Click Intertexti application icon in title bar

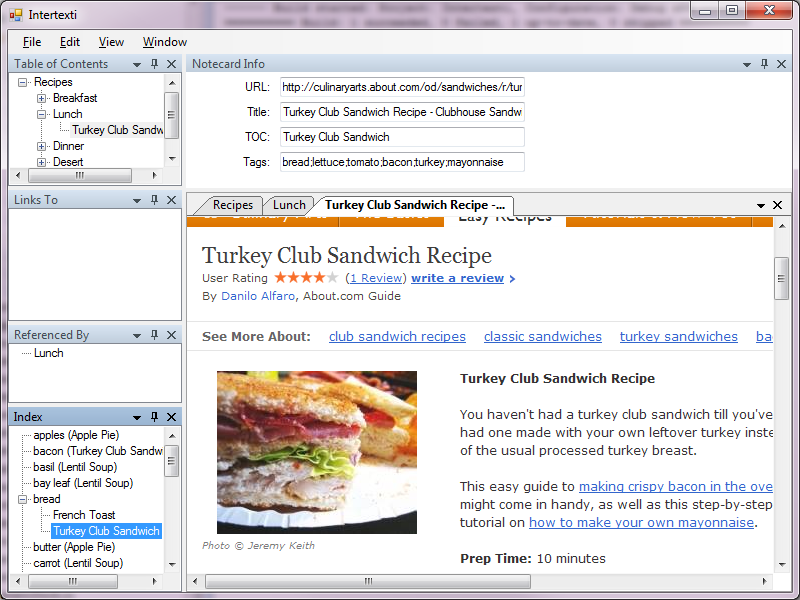16,15
